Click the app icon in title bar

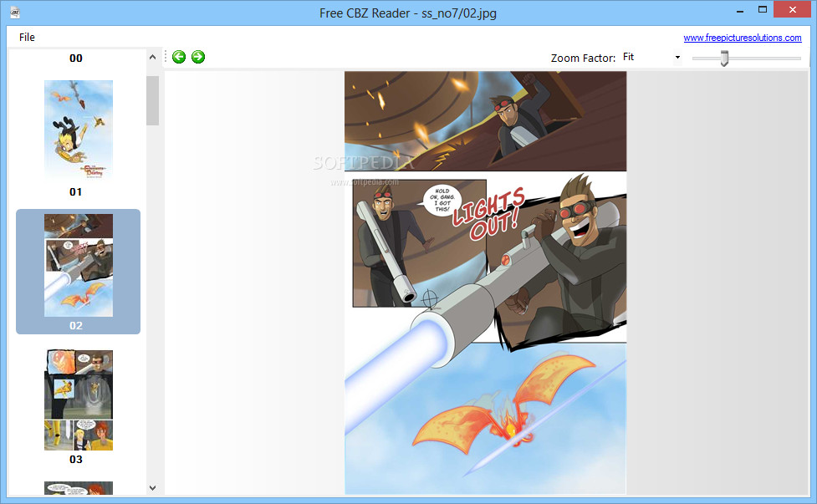click(15, 13)
